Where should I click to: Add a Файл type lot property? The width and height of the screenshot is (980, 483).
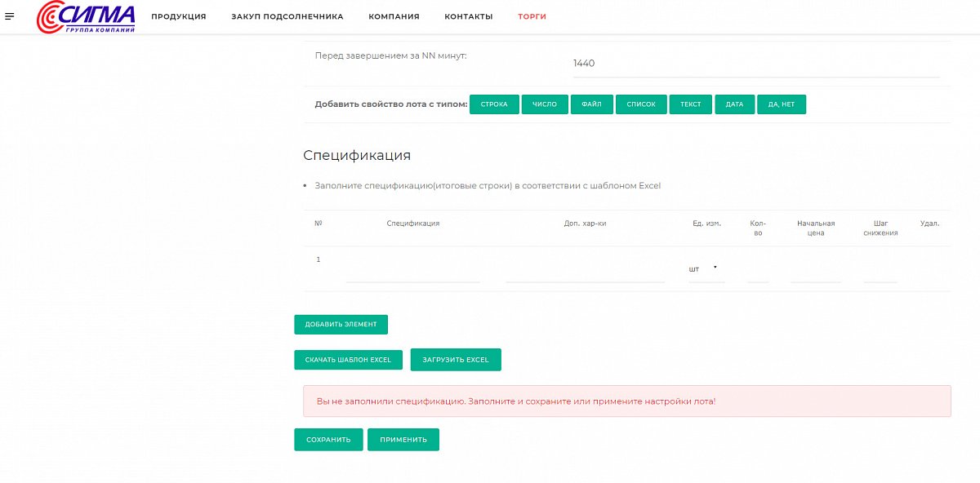click(x=591, y=104)
